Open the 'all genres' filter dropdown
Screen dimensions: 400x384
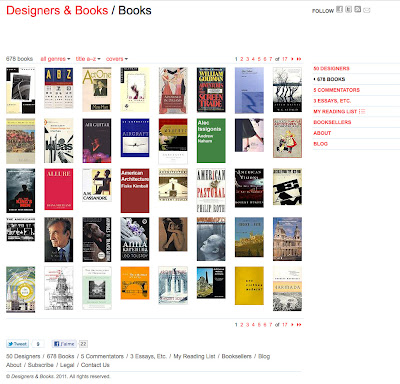[55, 59]
